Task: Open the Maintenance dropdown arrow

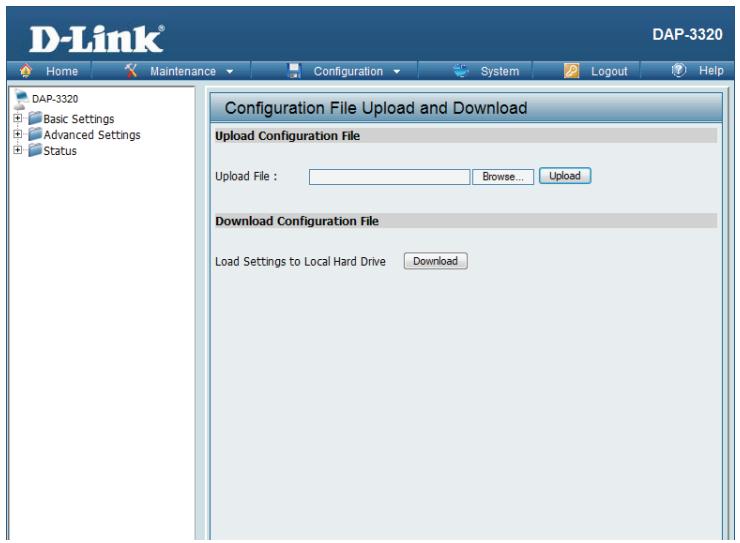Action: click(230, 72)
